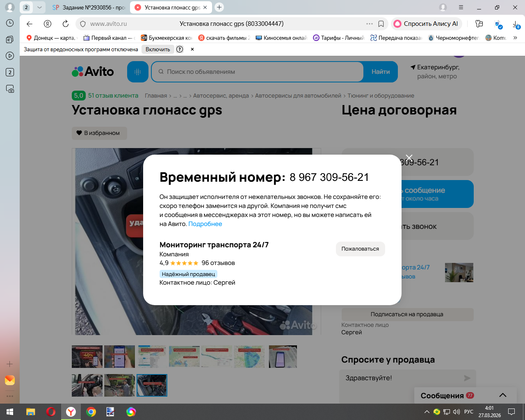Select the last thumbnail in first row
The height and width of the screenshot is (420, 525).
coord(283,356)
